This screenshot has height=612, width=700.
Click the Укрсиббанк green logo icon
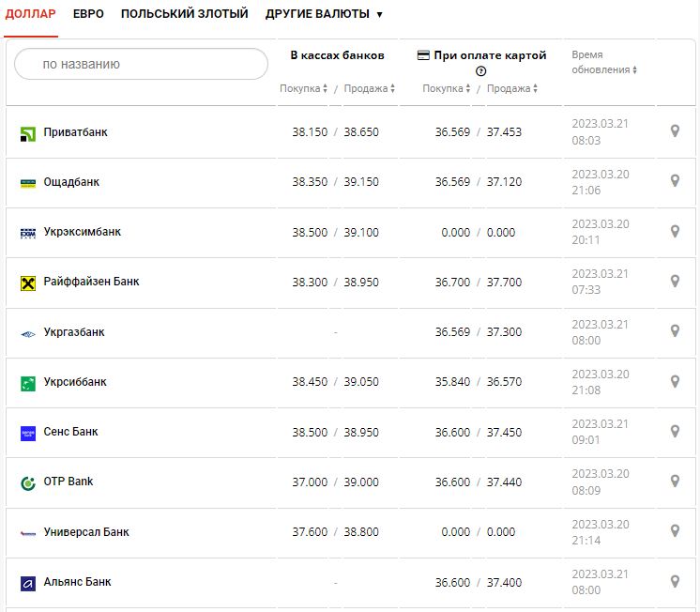point(27,383)
